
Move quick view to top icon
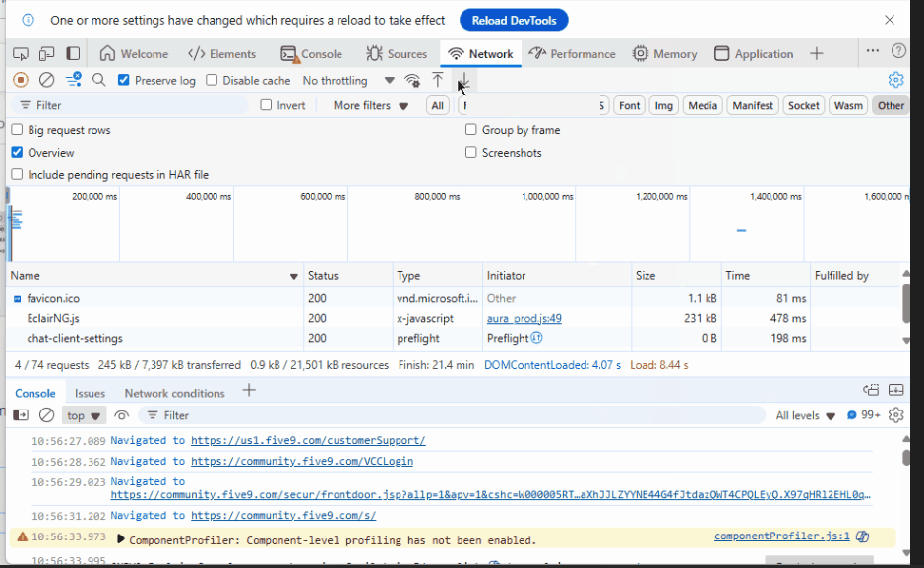click(x=871, y=390)
